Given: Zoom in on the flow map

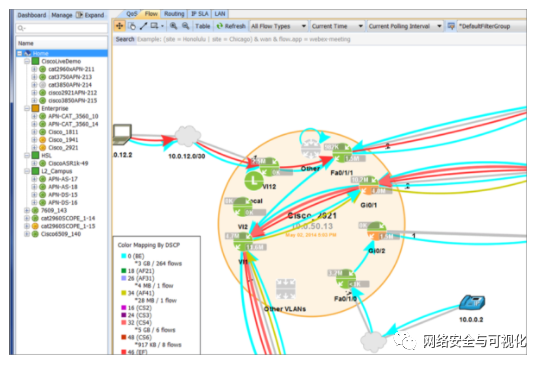Looking at the screenshot, I should tap(173, 26).
